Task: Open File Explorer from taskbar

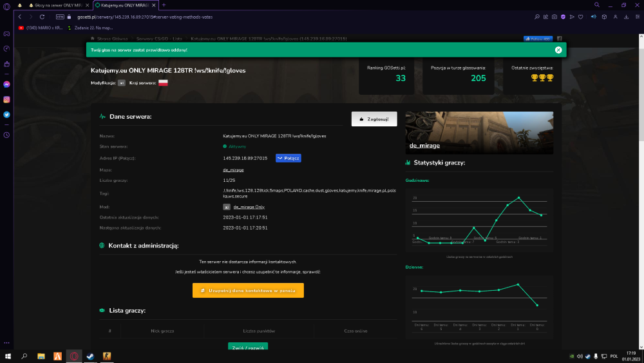Action: [x=41, y=357]
